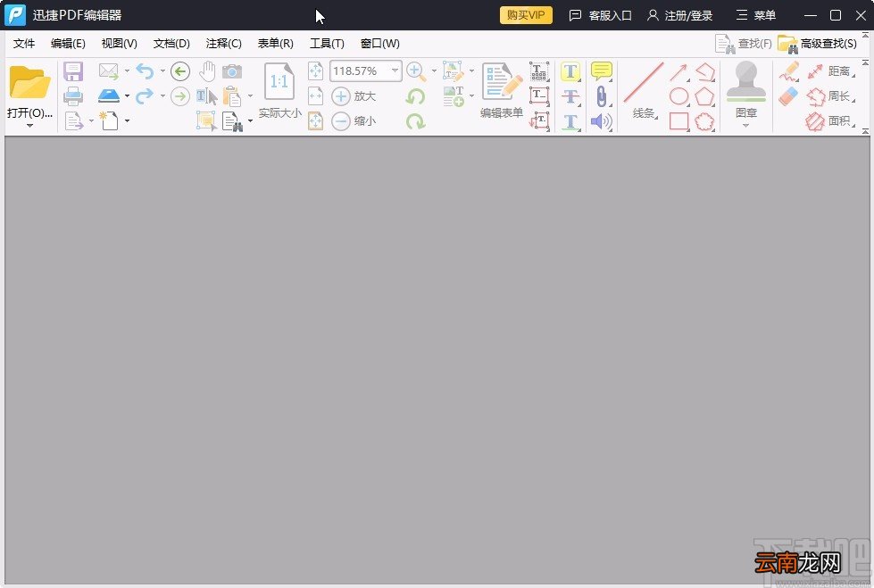Click the edit content tool icon
The width and height of the screenshot is (874, 588).
click(x=454, y=71)
